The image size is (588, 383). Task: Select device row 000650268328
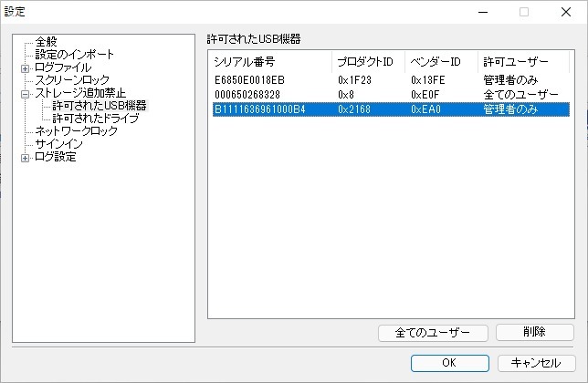point(391,95)
